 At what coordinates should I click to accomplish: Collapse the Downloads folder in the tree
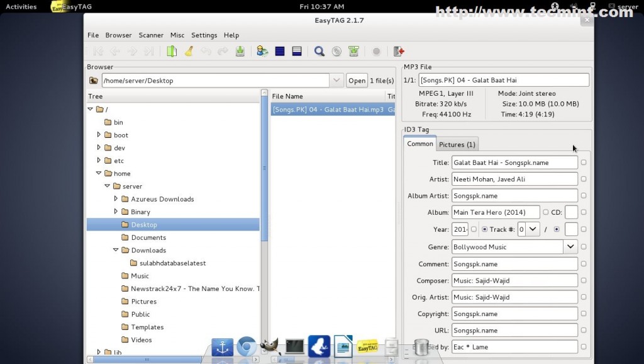tap(115, 250)
